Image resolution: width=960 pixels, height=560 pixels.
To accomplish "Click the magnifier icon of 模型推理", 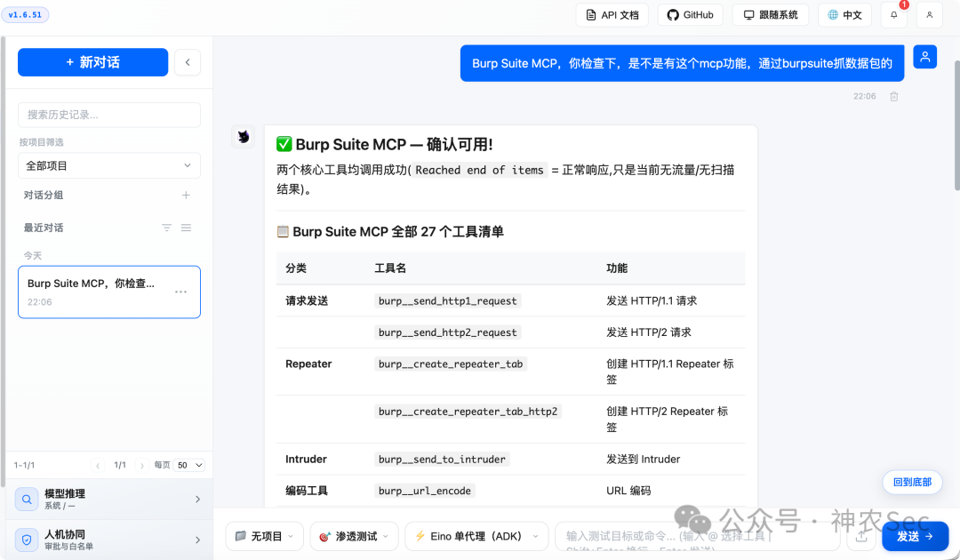I will (x=27, y=500).
